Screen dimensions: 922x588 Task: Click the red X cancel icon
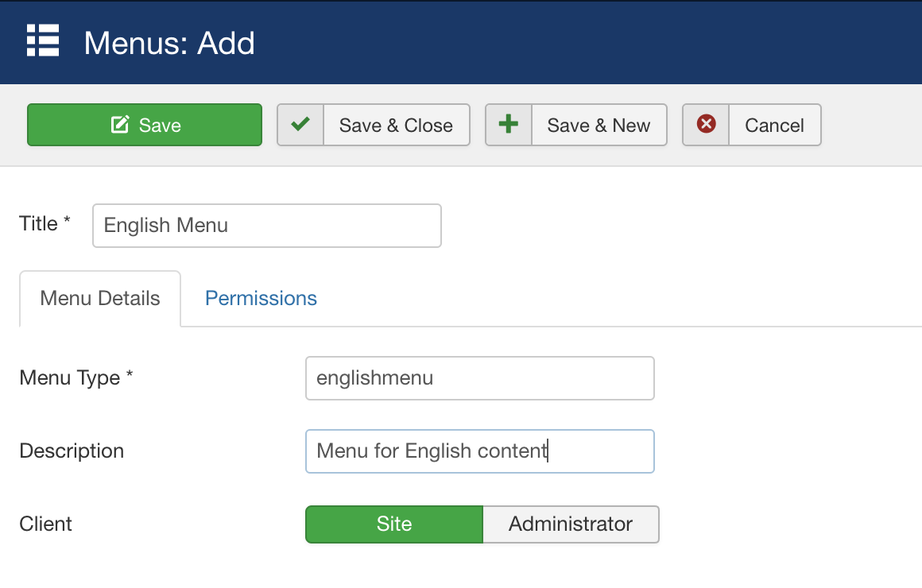tap(706, 125)
